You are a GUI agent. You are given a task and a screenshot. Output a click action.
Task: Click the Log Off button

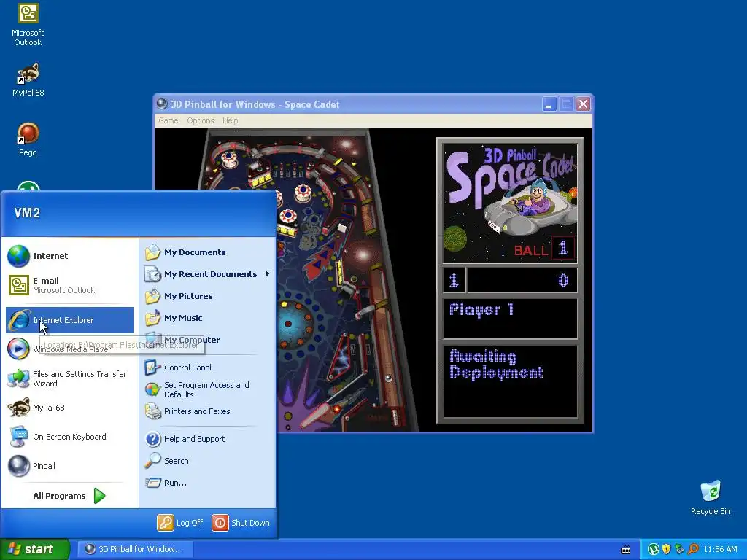[x=181, y=523]
